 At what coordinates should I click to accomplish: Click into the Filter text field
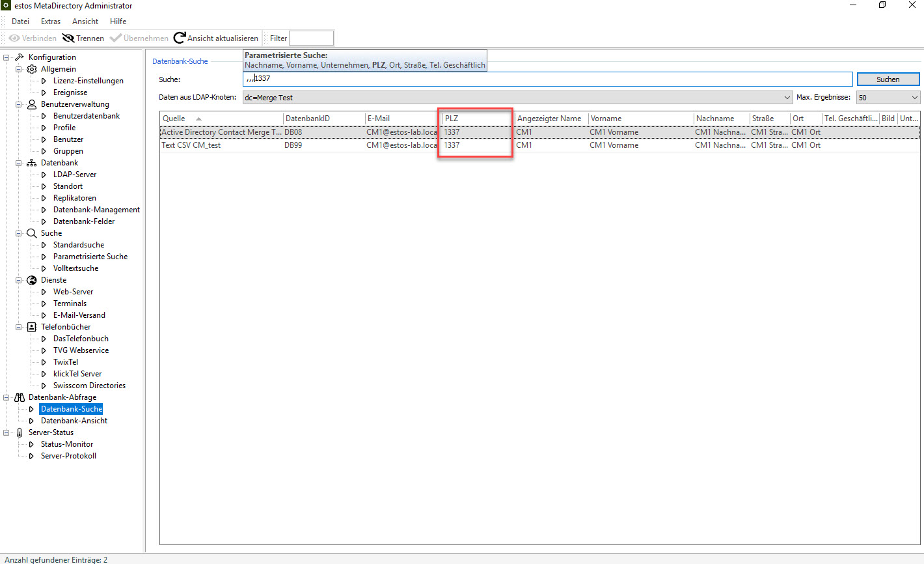tap(311, 38)
